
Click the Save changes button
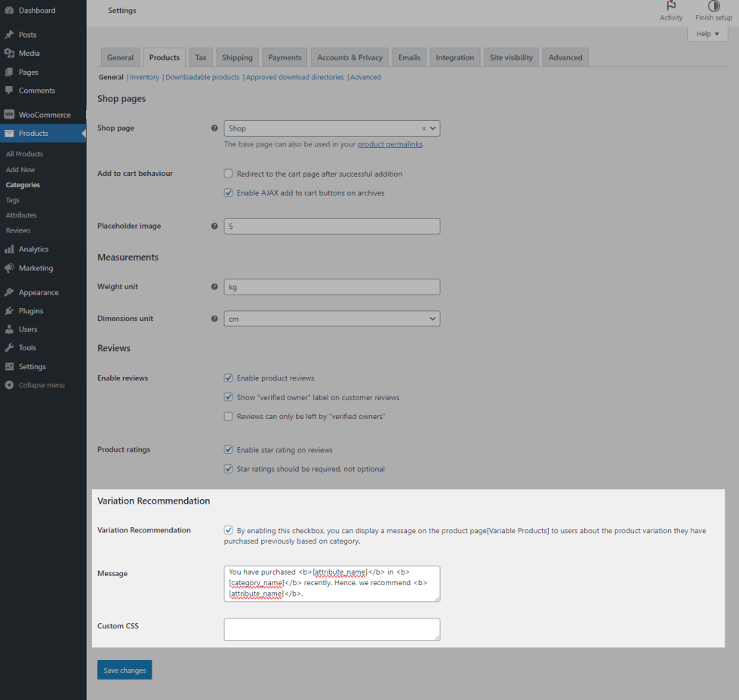coord(125,671)
